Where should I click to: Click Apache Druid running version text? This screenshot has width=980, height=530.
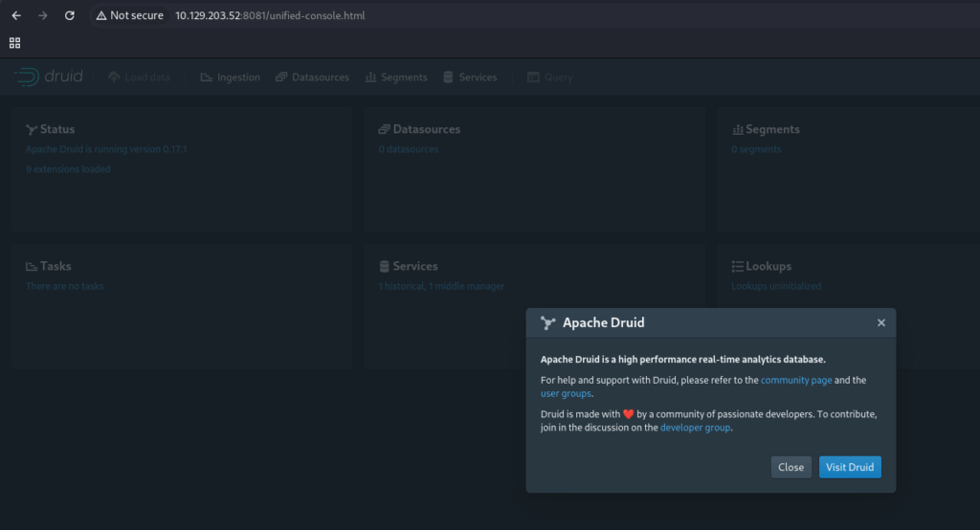point(106,148)
